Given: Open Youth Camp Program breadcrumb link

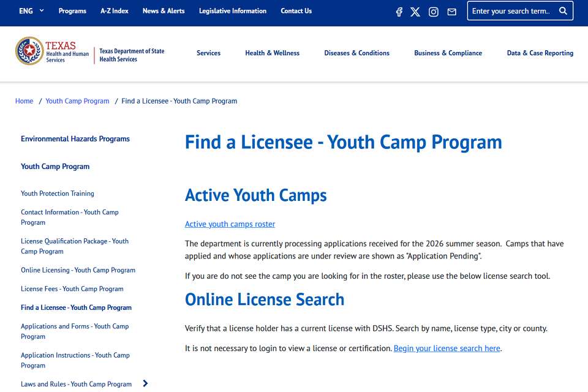Looking at the screenshot, I should point(77,101).
